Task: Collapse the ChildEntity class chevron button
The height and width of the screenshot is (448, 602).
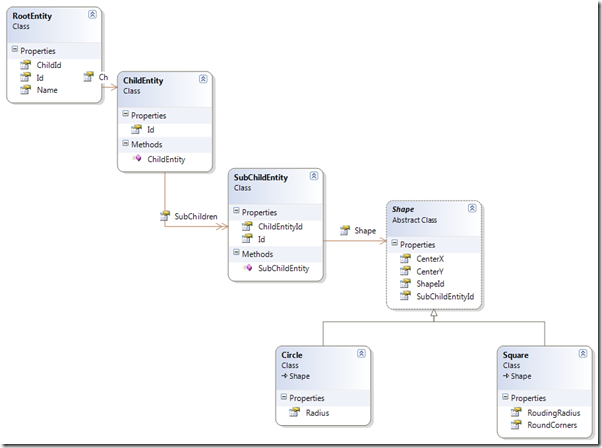Action: [x=203, y=79]
